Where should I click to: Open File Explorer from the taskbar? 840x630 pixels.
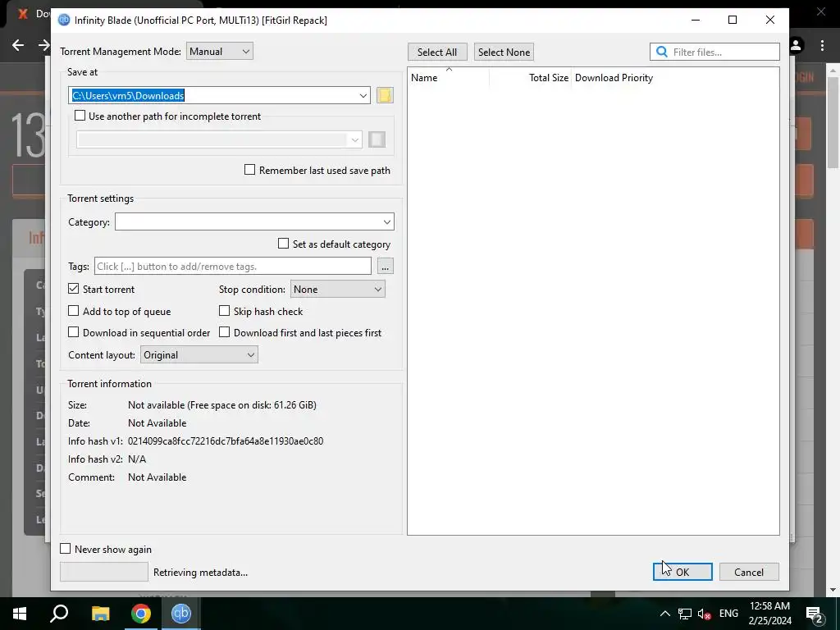click(x=100, y=614)
